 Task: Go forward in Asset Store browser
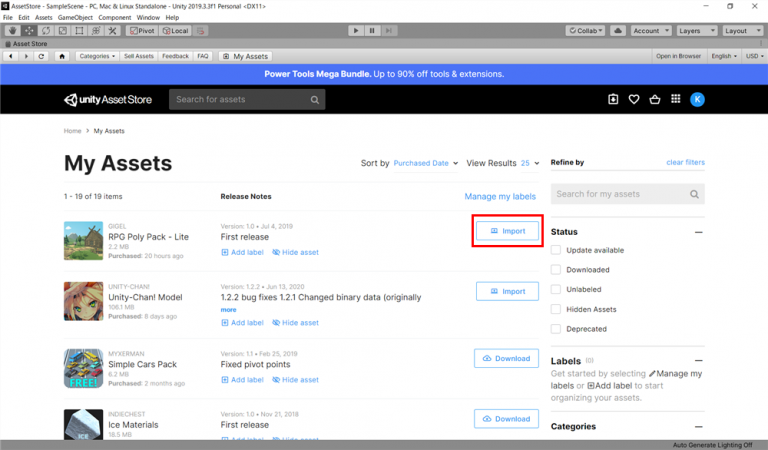click(26, 56)
